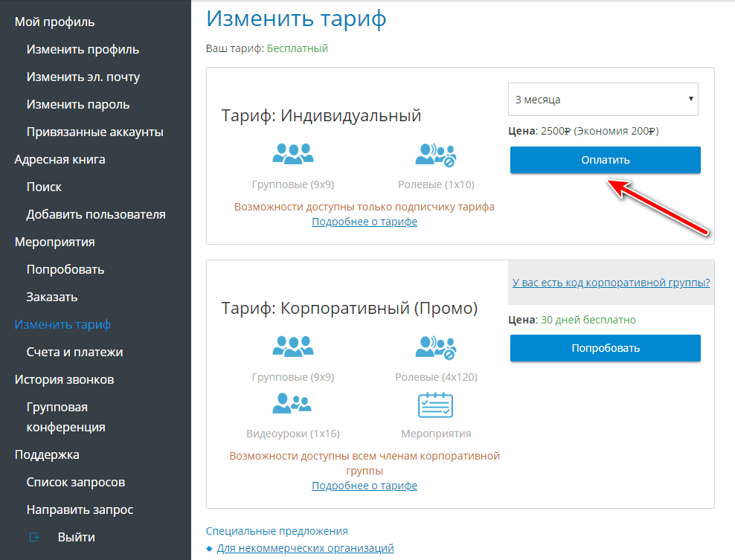Screen dimensions: 735x560
Task: Select Изменить эл. почту menu item
Action: coord(83,77)
